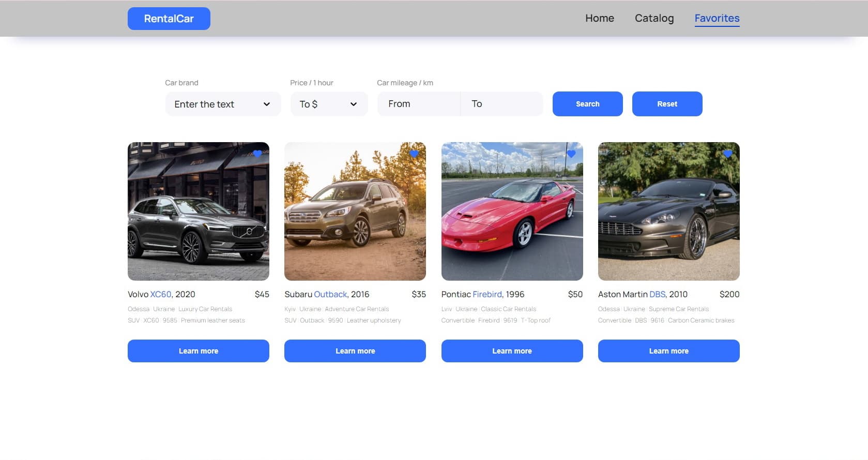Click 'Supreme Car Rentals' text
The image size is (868, 460).
click(679, 309)
